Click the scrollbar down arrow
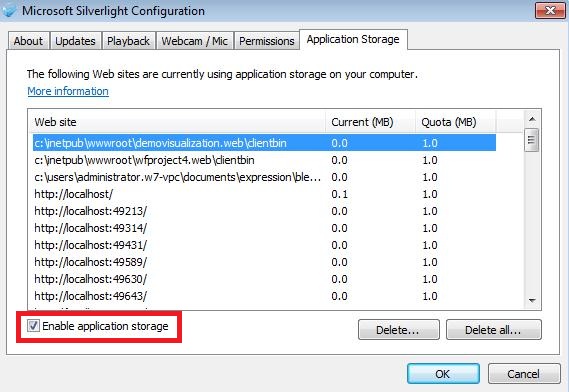This screenshot has width=569, height=392. click(532, 301)
